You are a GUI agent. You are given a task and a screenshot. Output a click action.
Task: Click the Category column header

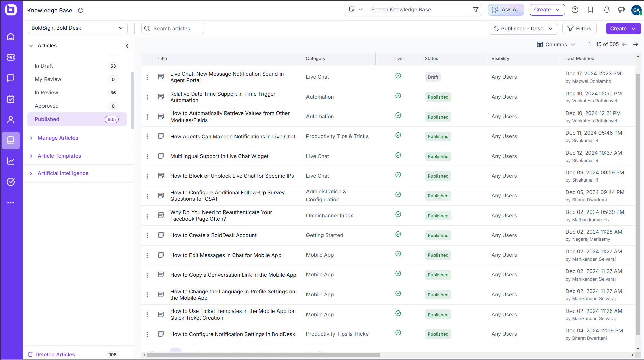click(x=316, y=59)
